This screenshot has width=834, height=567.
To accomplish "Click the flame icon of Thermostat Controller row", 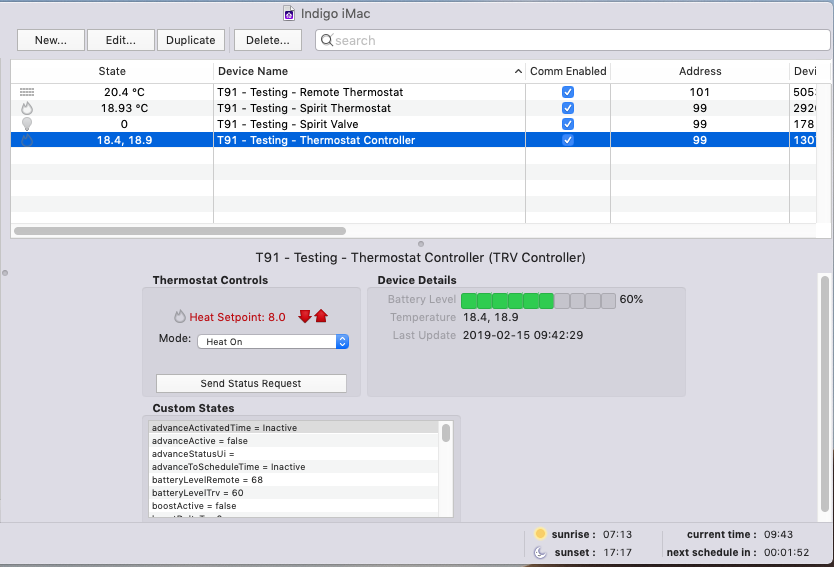I will point(27,140).
